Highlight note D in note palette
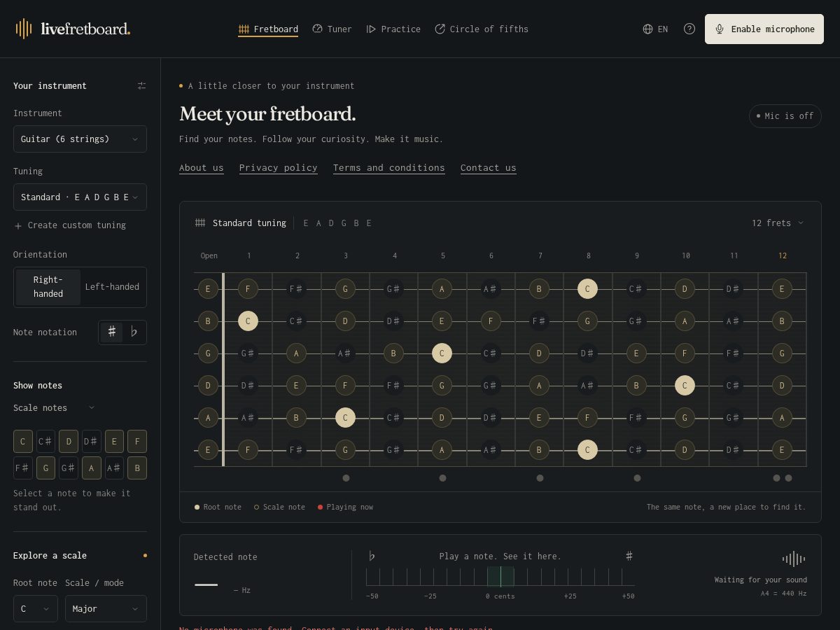 tap(69, 442)
